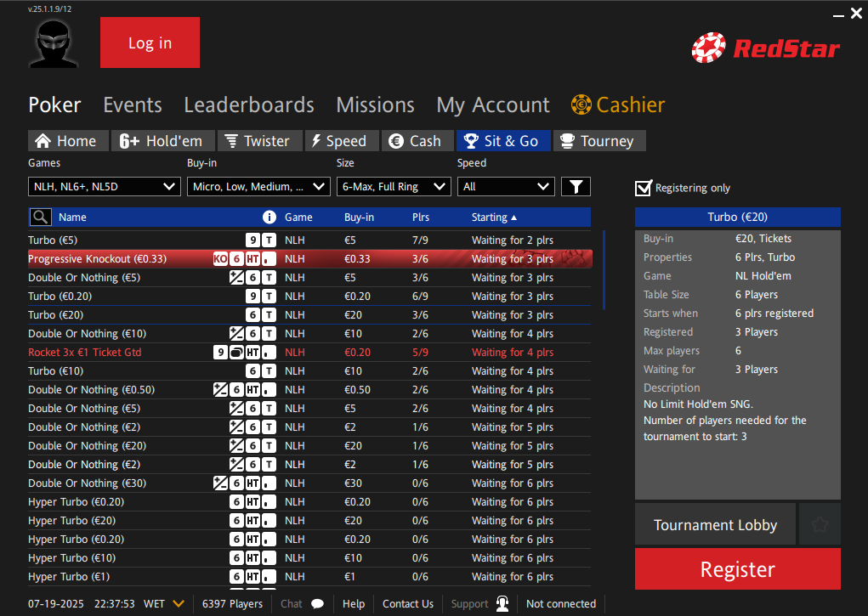Open the Buy-in dropdown Micro, Low, Medium
The height and width of the screenshot is (616, 868).
(x=258, y=187)
